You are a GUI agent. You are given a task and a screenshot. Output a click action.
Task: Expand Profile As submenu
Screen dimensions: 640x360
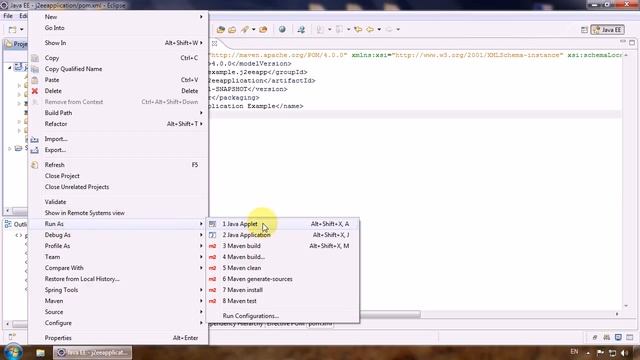pyautogui.click(x=118, y=246)
